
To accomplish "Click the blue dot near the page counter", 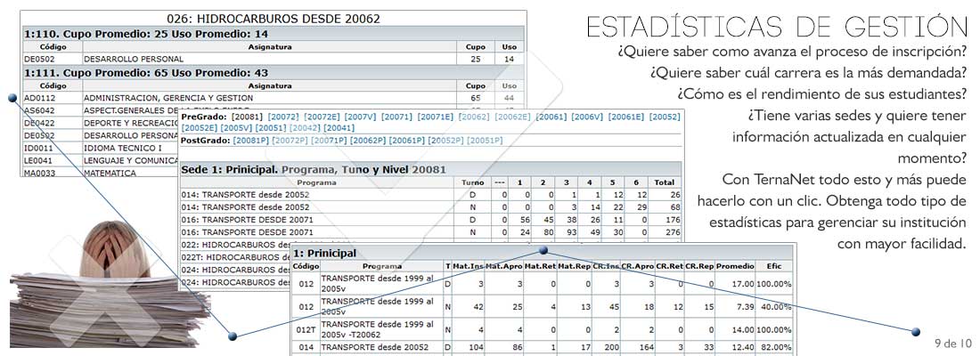I will 916,331.
